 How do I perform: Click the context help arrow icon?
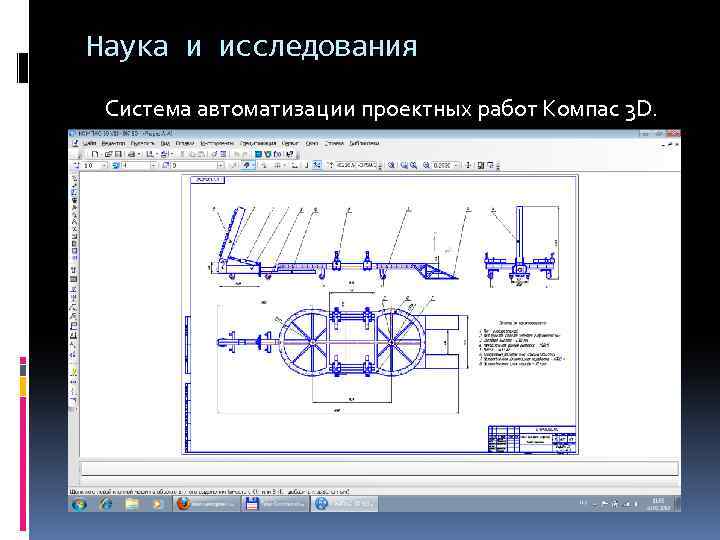[x=290, y=154]
